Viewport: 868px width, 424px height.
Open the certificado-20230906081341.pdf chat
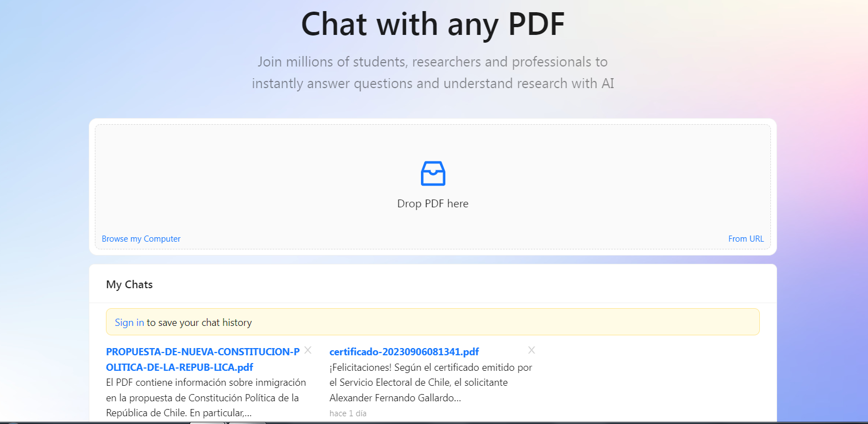point(404,352)
